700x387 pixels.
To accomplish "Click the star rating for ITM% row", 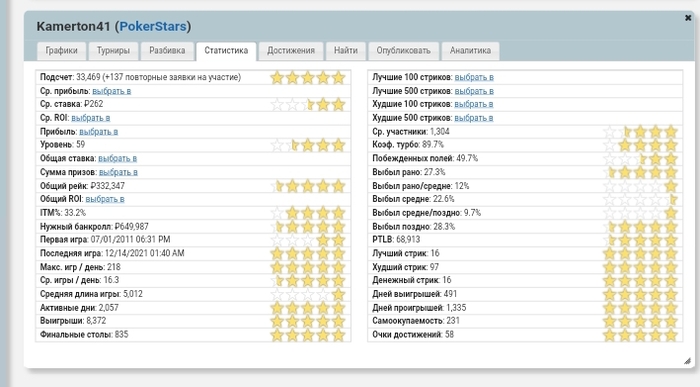I will 308,212.
